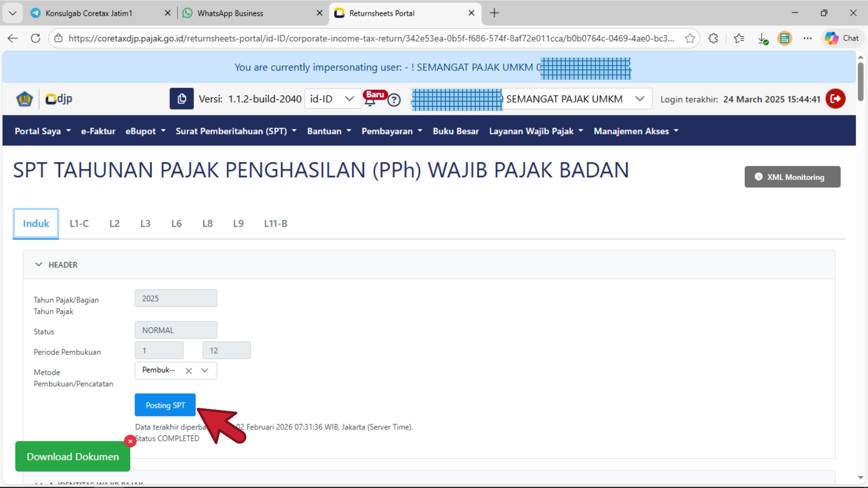Screen dimensions: 868x488
Task: Bookmark page with the star icon
Action: [x=690, y=38]
